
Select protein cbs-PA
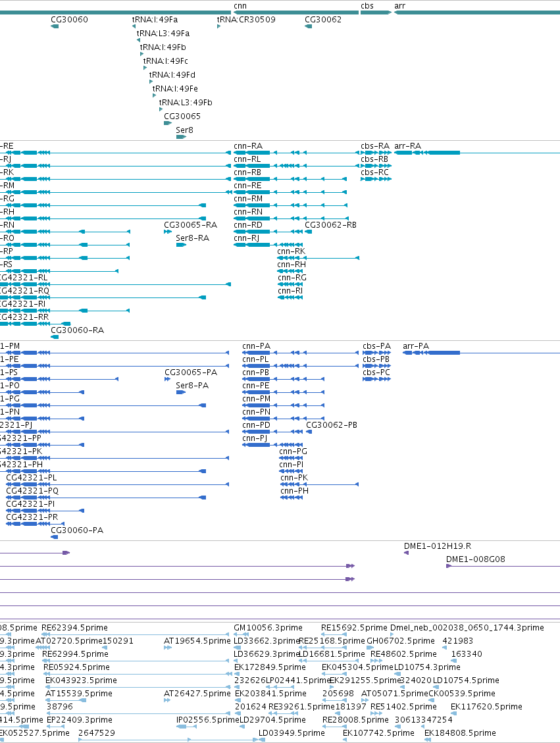tap(376, 346)
